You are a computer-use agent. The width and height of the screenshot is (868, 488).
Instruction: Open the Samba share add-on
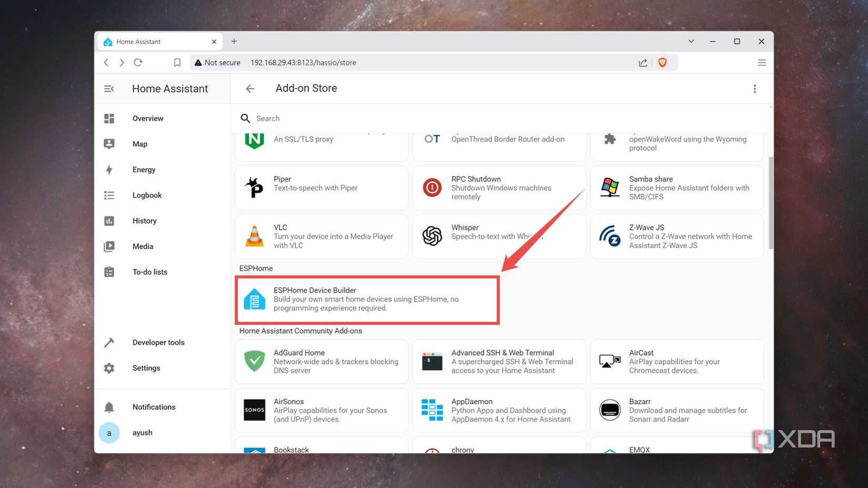point(677,187)
